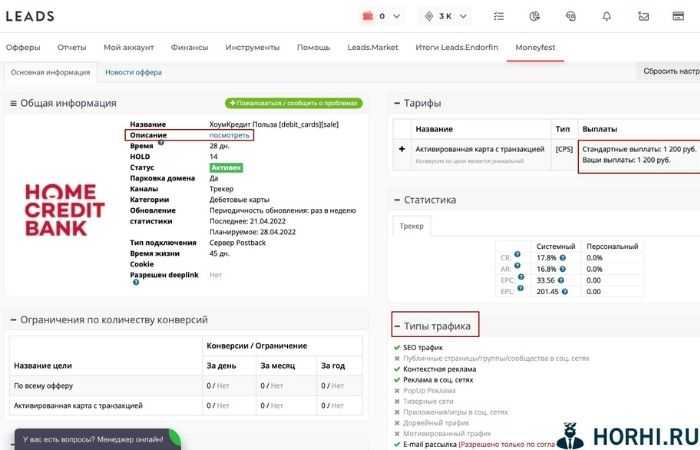This screenshot has height=450, width=700.
Task: Click help icon beside 201.45 value
Action: coord(565,292)
